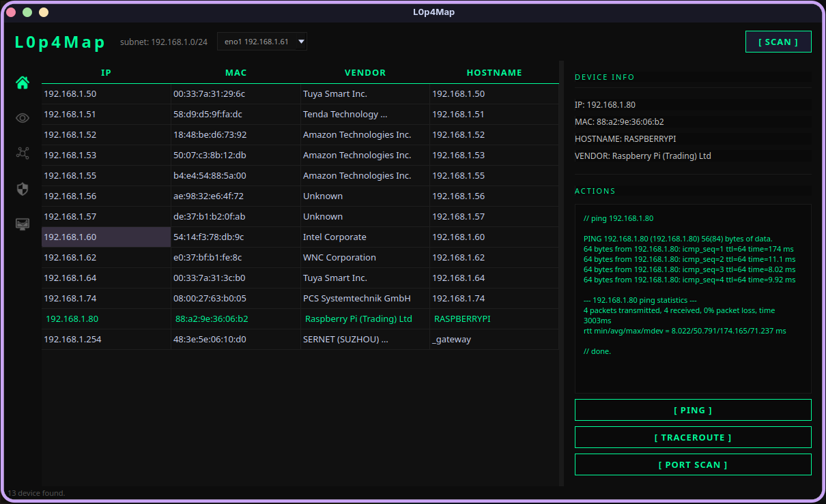Click MAC address 08:00:27:63:b0:05
Image resolution: width=826 pixels, height=504 pixels.
[x=236, y=299]
